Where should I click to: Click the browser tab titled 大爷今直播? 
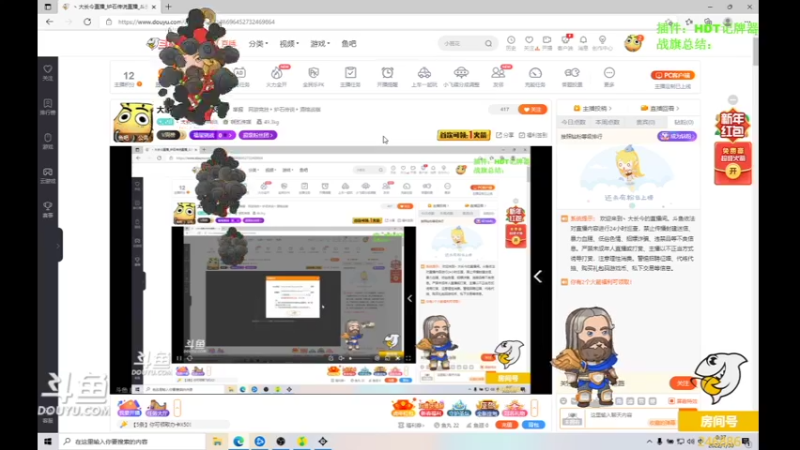pos(109,7)
